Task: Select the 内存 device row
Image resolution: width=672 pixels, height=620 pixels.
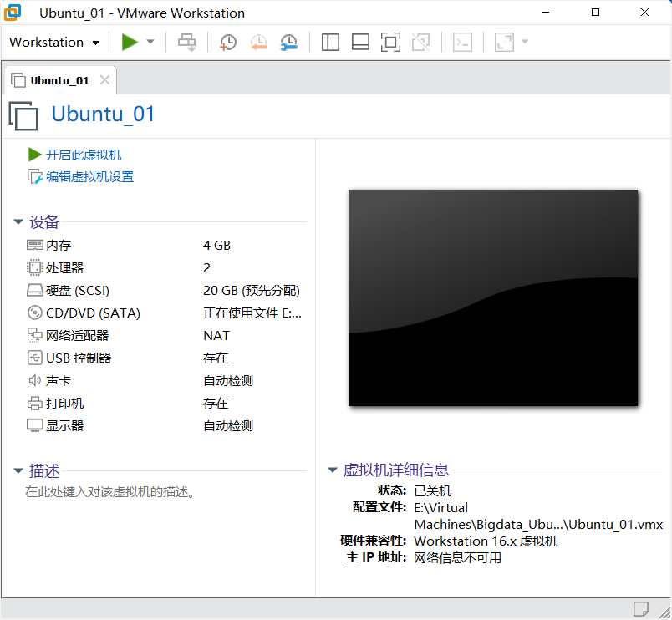Action: pos(165,245)
